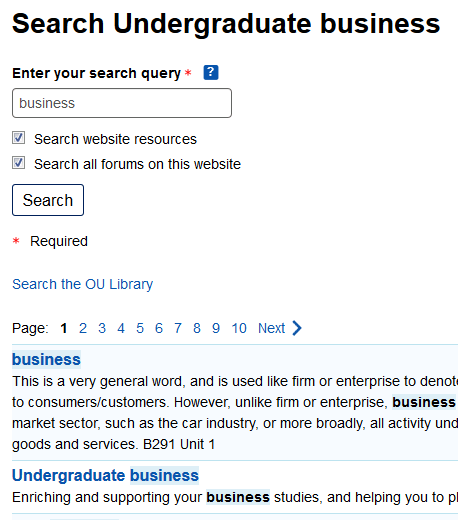Select results page 7

tap(178, 328)
